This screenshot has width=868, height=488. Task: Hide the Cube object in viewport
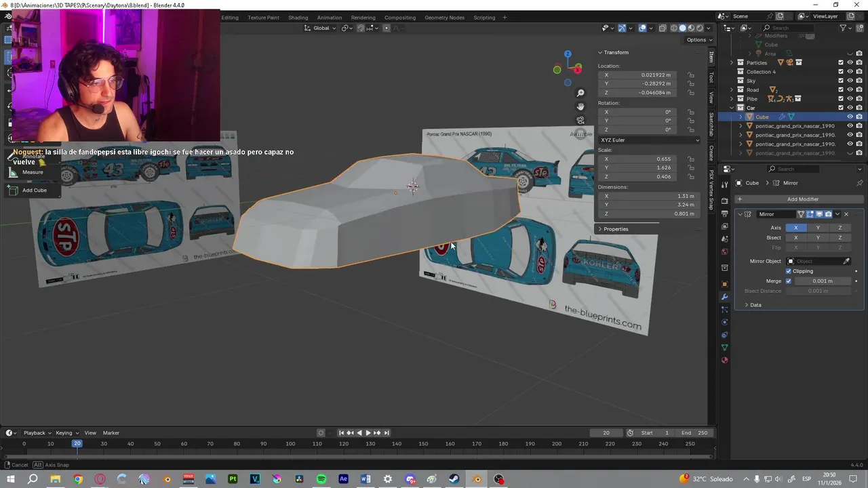click(x=850, y=117)
